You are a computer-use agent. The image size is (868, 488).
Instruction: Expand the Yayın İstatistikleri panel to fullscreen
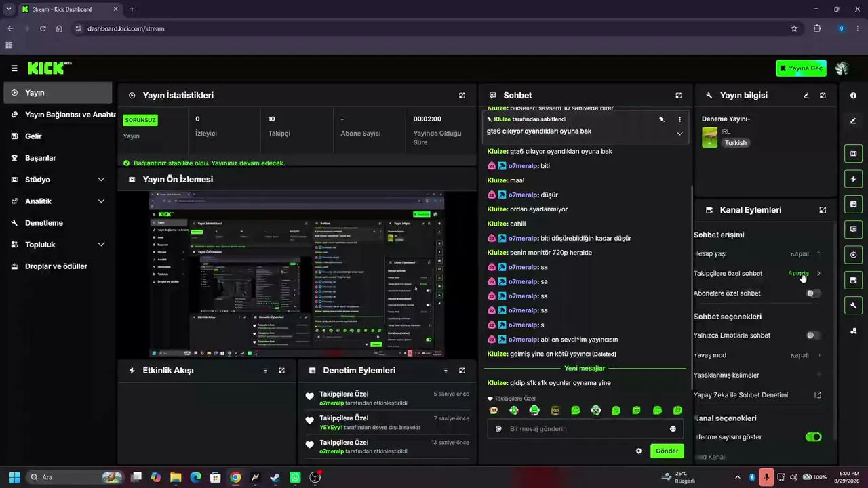point(462,96)
